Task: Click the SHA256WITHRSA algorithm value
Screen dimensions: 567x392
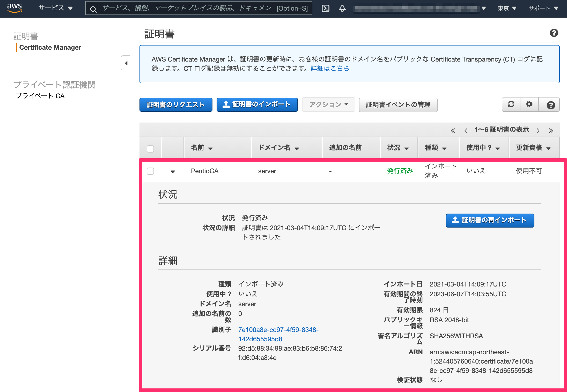Action: (x=456, y=336)
